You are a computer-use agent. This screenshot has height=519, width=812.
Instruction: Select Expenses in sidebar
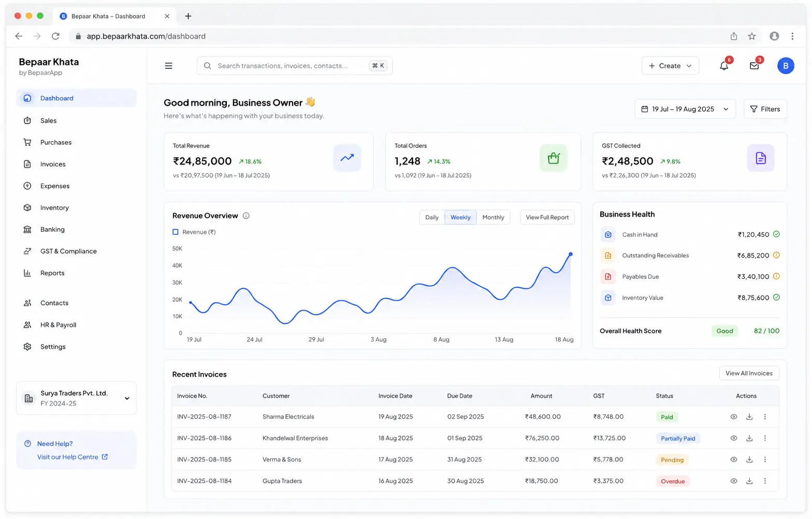tap(76, 186)
